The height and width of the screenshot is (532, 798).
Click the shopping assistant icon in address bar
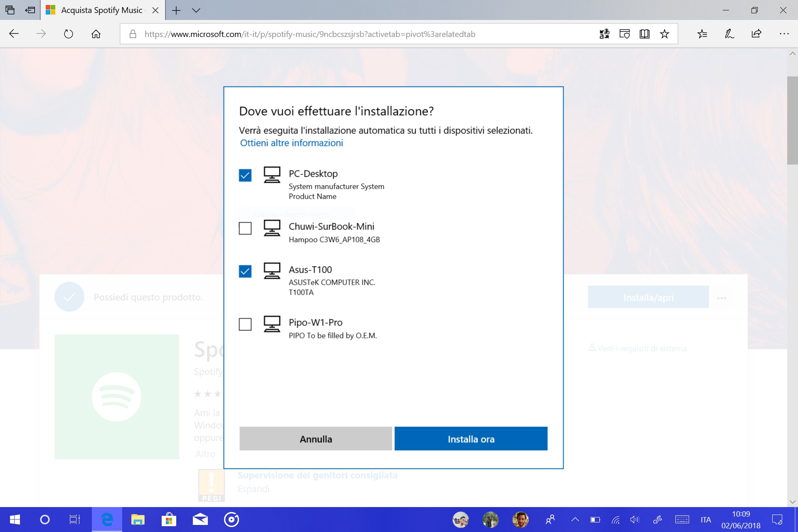coord(625,34)
